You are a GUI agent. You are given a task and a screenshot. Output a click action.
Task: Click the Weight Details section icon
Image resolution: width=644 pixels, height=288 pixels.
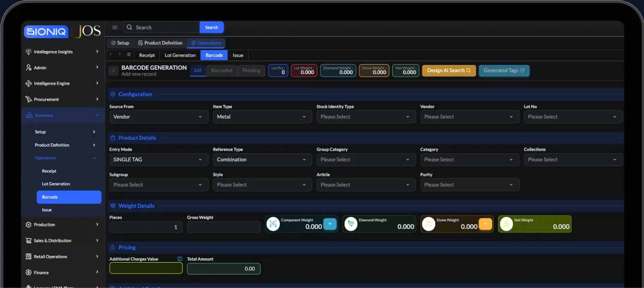click(x=113, y=206)
